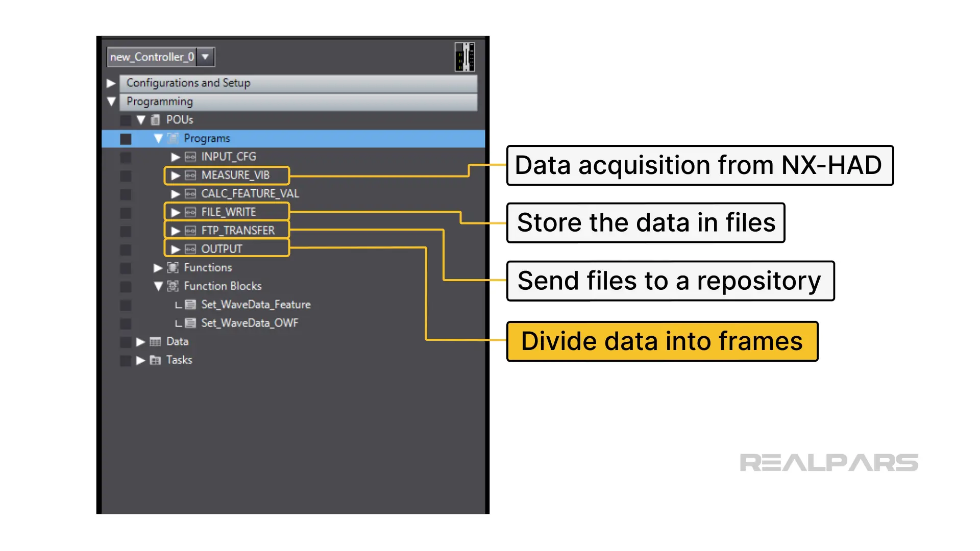Select the Data tree label
The image size is (980, 551).
pos(177,341)
